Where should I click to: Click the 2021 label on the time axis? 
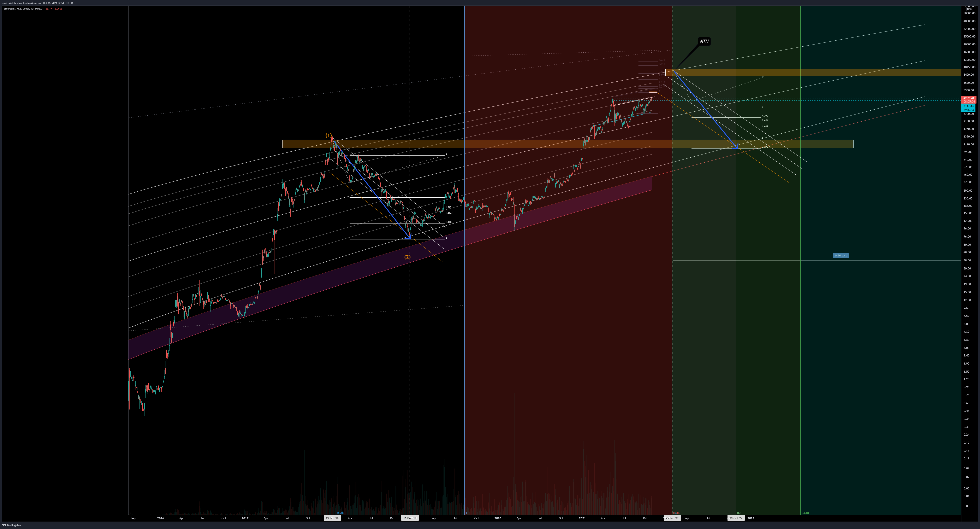tap(582, 518)
